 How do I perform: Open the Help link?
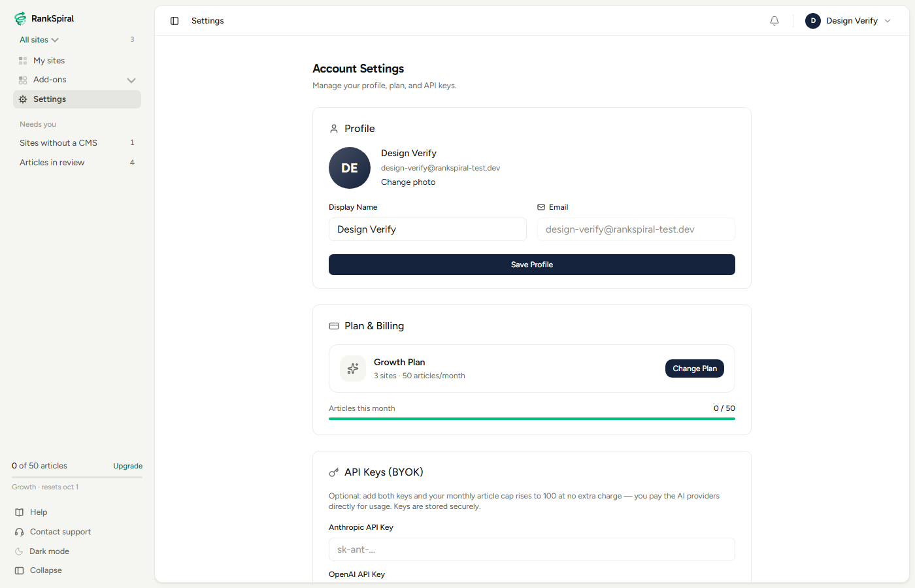[39, 512]
